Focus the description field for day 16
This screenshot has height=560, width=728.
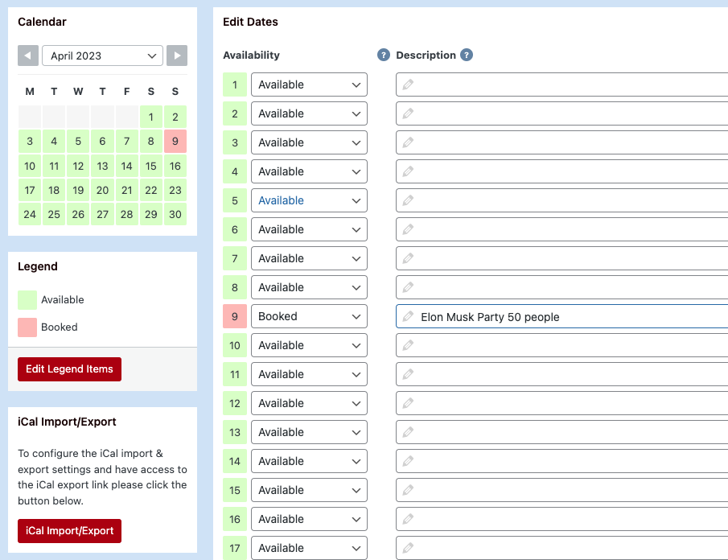561,519
